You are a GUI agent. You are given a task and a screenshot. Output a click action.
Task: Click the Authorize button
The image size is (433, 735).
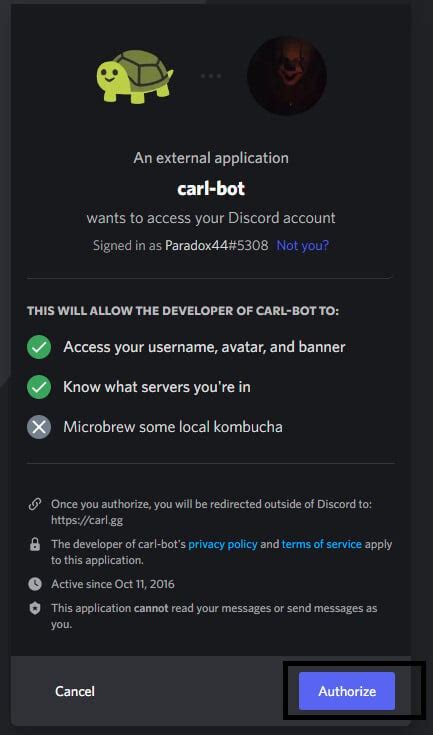click(x=347, y=691)
